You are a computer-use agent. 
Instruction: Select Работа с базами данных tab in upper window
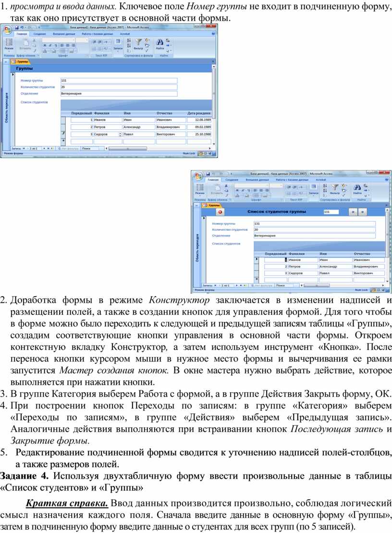point(97,34)
